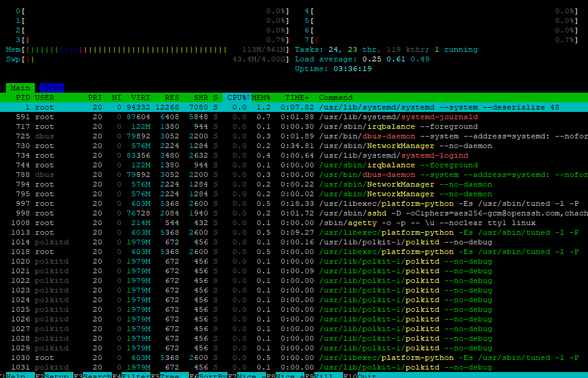Select NetworkManager thread PID 795

click(294, 194)
